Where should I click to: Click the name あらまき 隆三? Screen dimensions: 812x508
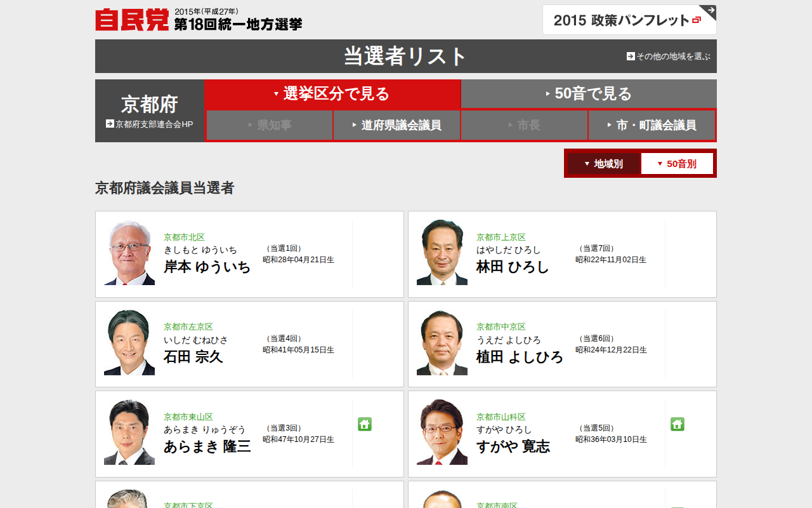click(x=207, y=446)
